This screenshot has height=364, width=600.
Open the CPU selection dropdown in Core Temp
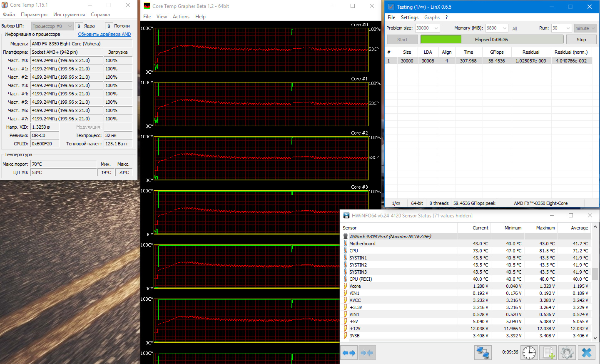(52, 26)
